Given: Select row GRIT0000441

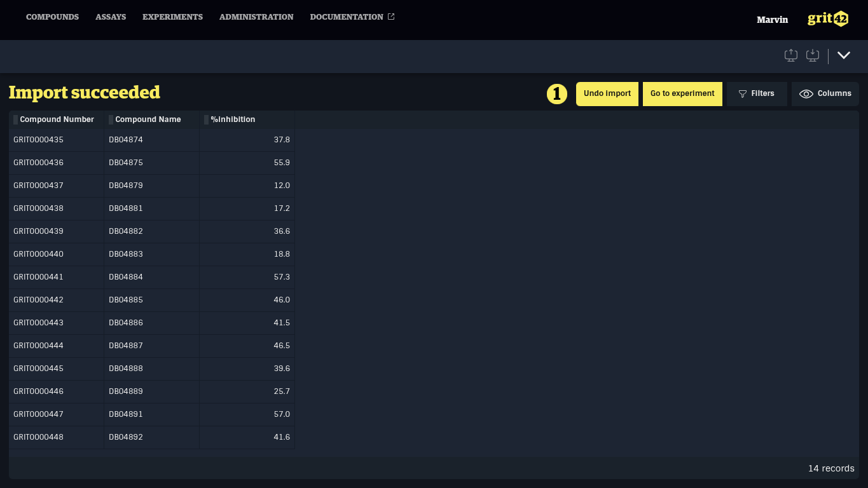Looking at the screenshot, I should tap(152, 277).
